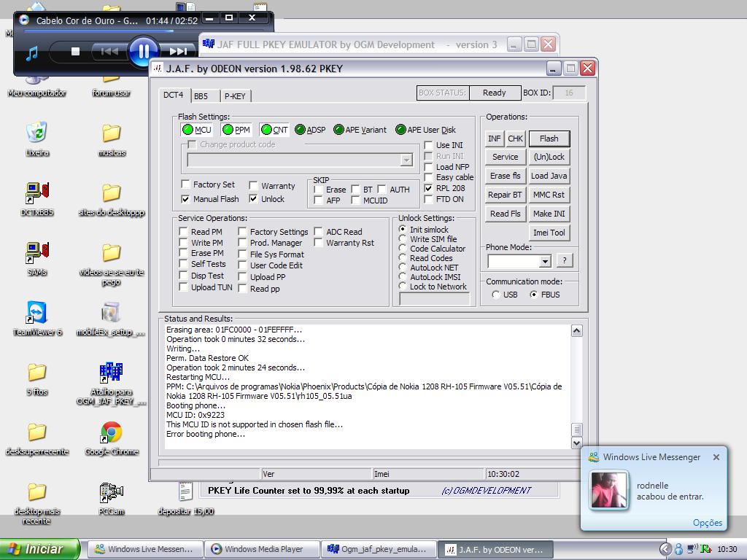Select the Read Codes unlock option
This screenshot has height=560, width=747.
[403, 258]
